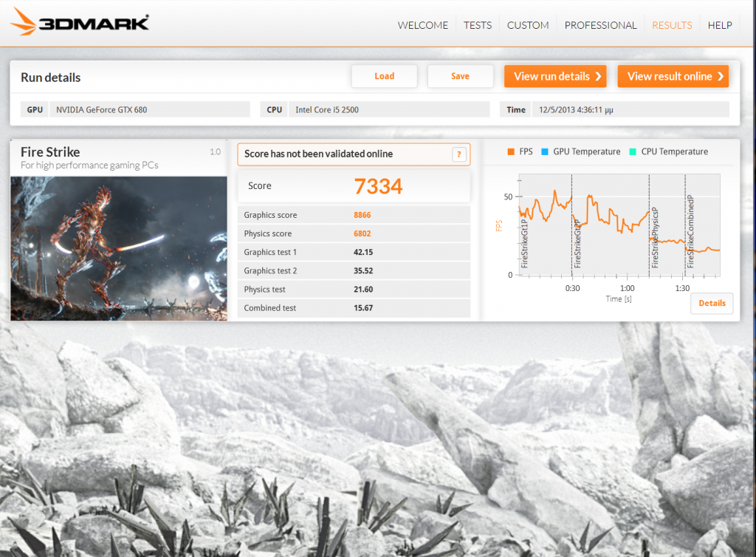Open the CUSTOM tab

point(528,25)
